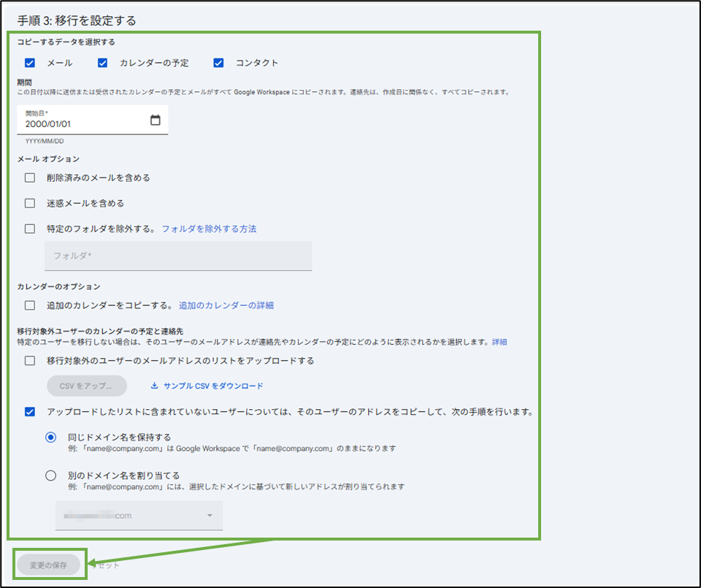Click the download icon beside サンプル CSV
701x588 pixels.
pyautogui.click(x=154, y=386)
